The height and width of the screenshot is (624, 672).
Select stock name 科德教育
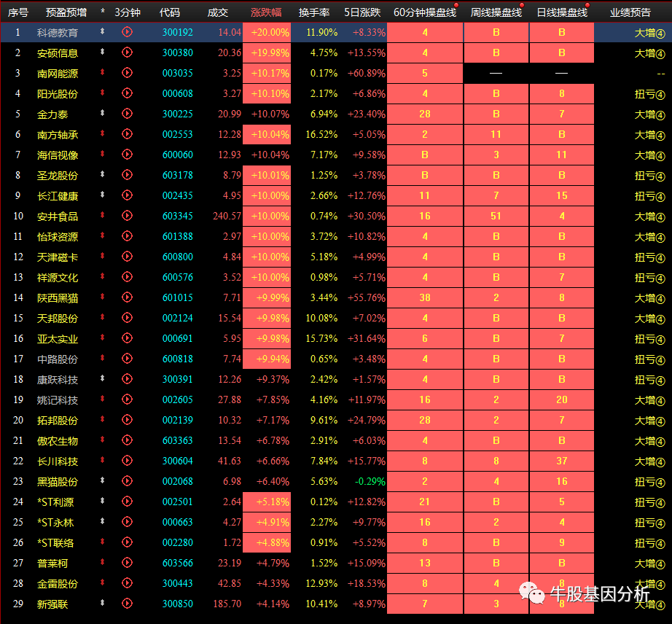[58, 33]
